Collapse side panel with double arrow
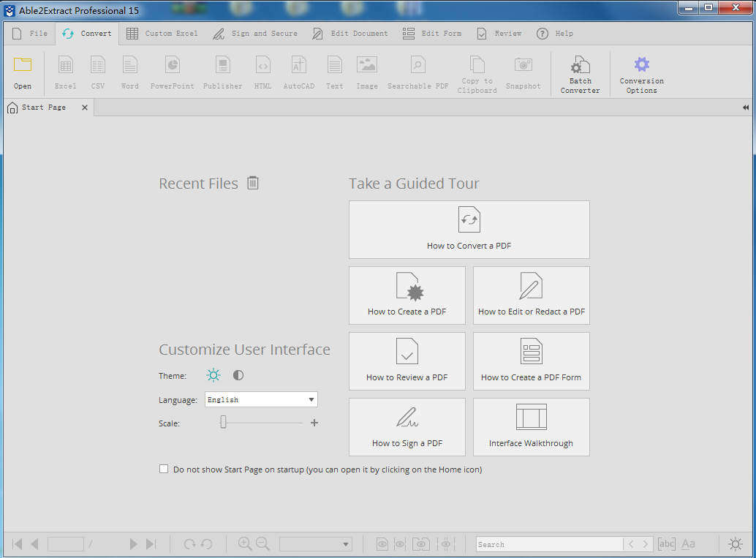Screen dimensions: 756x558 pyautogui.click(x=745, y=108)
